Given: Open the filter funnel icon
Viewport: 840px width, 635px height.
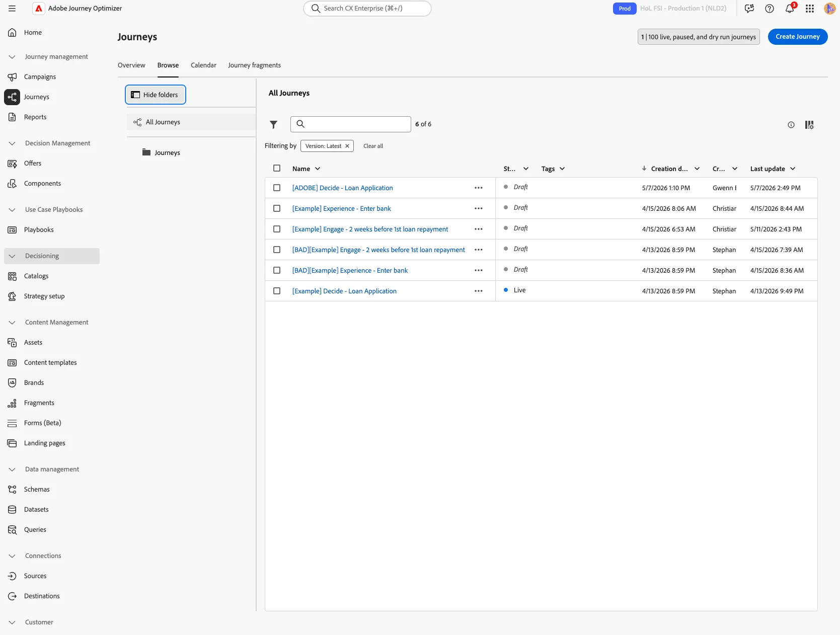Looking at the screenshot, I should pyautogui.click(x=273, y=124).
